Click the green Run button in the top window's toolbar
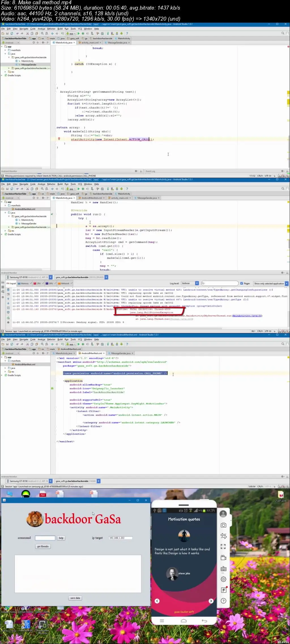The height and width of the screenshot is (644, 290). point(79,34)
